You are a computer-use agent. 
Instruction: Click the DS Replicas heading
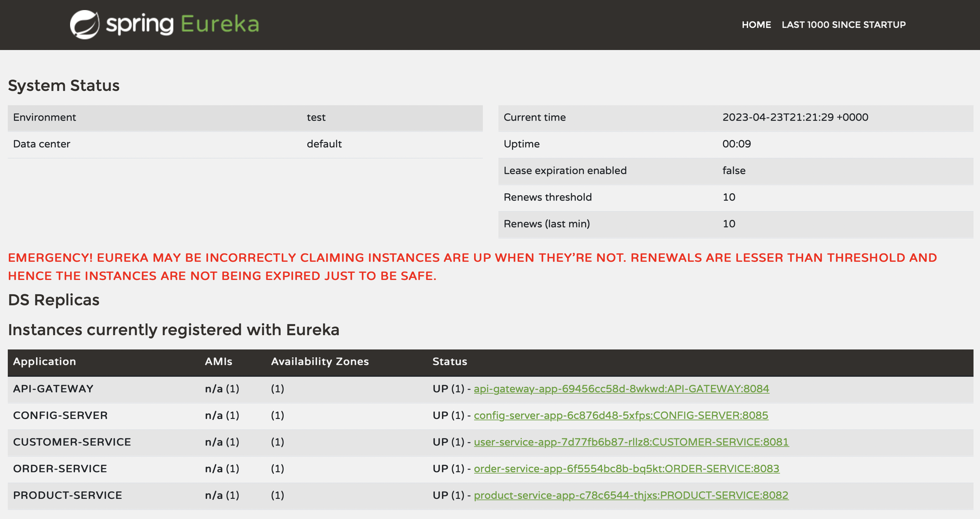coord(54,300)
